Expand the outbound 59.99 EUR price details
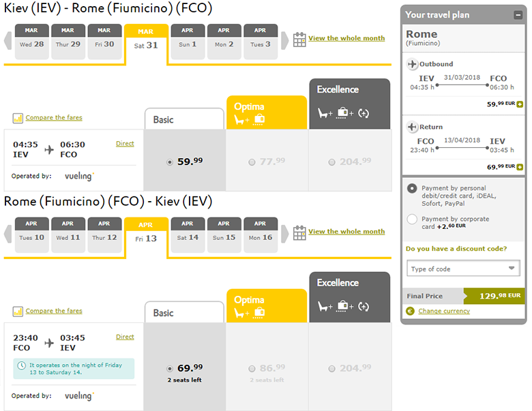Image resolution: width=532 pixels, height=411 pixels. 520,104
